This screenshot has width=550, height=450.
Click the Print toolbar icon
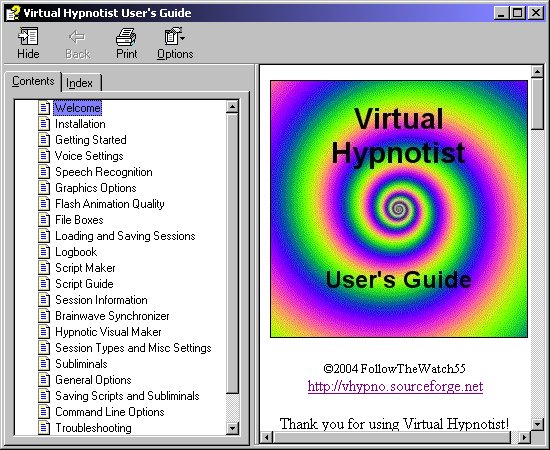click(126, 37)
